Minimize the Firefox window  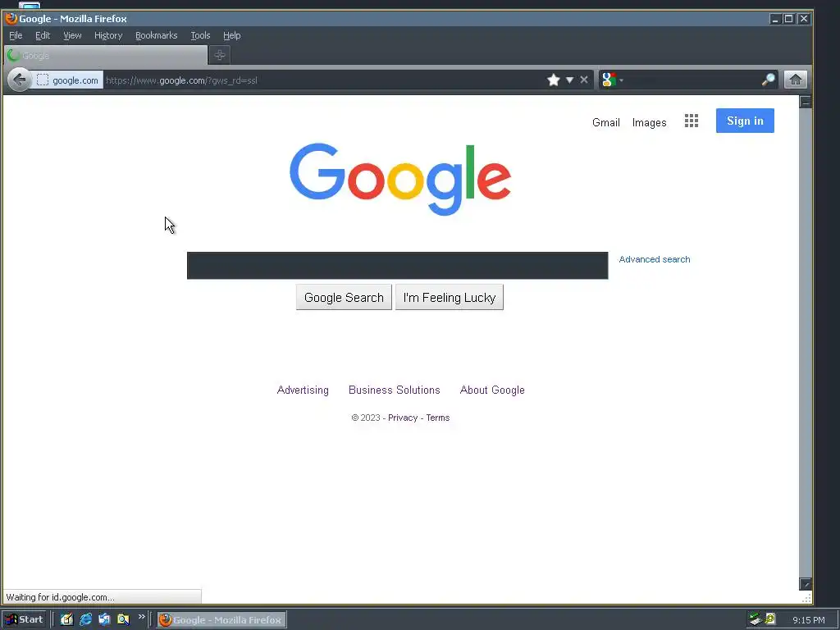pyautogui.click(x=774, y=19)
